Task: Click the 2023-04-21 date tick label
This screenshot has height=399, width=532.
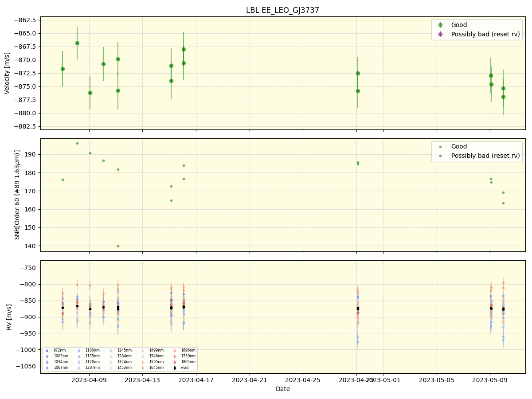Action: (250, 379)
